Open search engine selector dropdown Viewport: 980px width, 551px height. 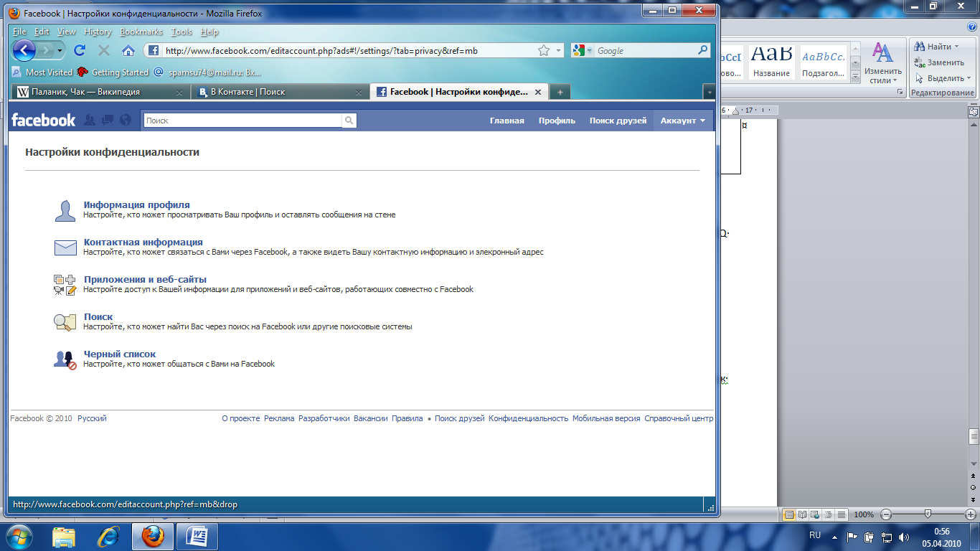click(x=590, y=51)
